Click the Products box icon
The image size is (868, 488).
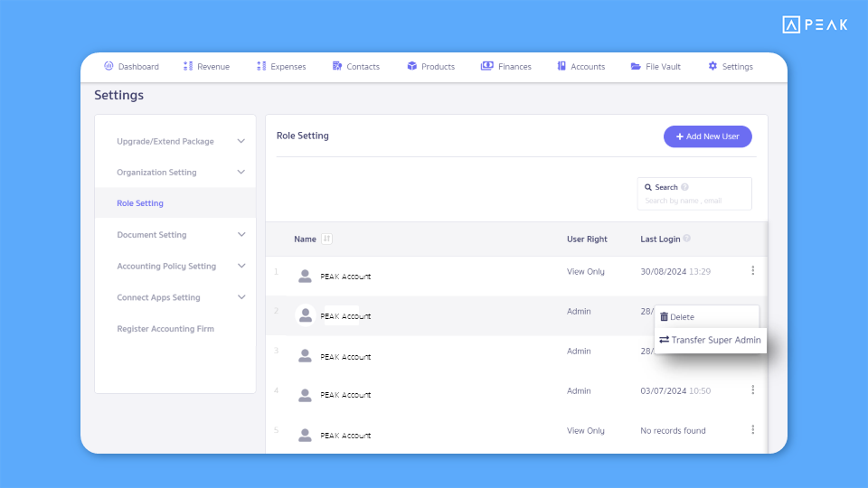point(412,66)
